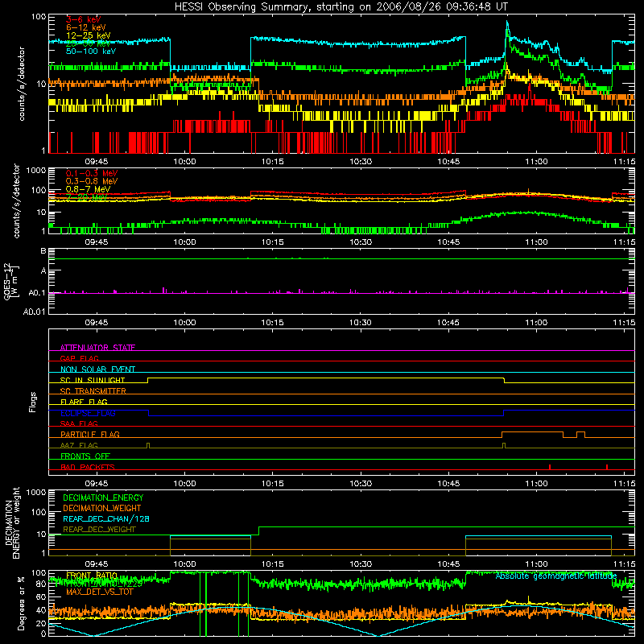Viewport: 644px width, 644px height.
Task: Click the 09:45 tick below the decimation panel
Action: (x=96, y=564)
